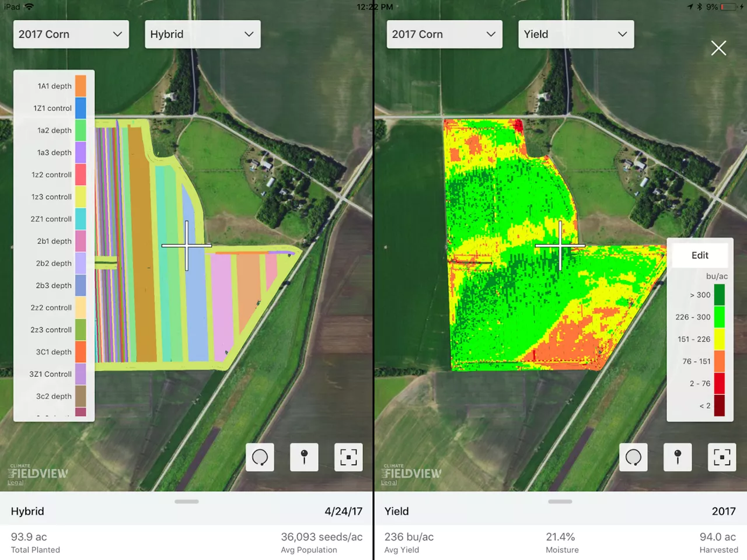Tap the fit-to-field icon on left map
The height and width of the screenshot is (560, 747).
348,457
